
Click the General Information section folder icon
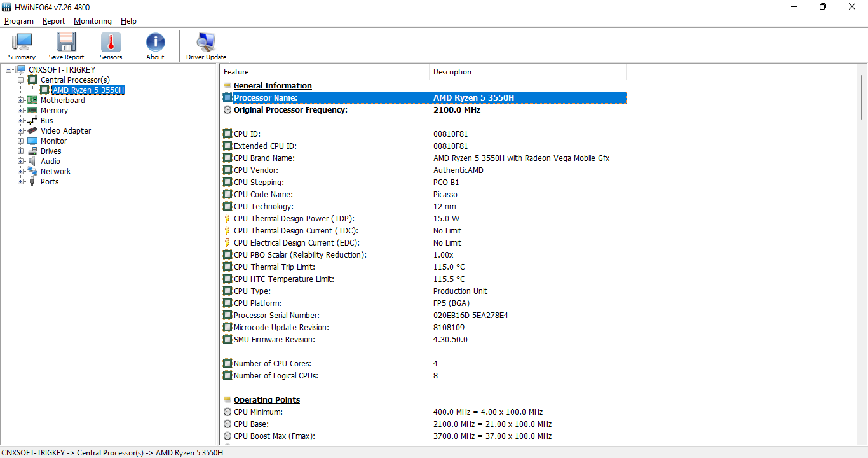coord(227,85)
